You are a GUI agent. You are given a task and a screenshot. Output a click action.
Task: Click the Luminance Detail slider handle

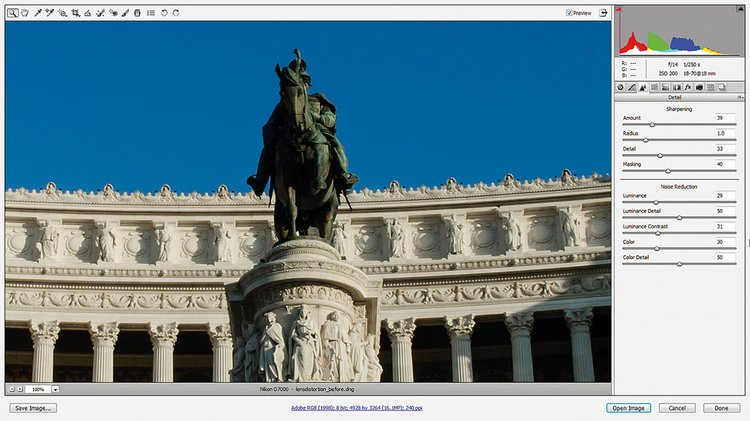679,218
